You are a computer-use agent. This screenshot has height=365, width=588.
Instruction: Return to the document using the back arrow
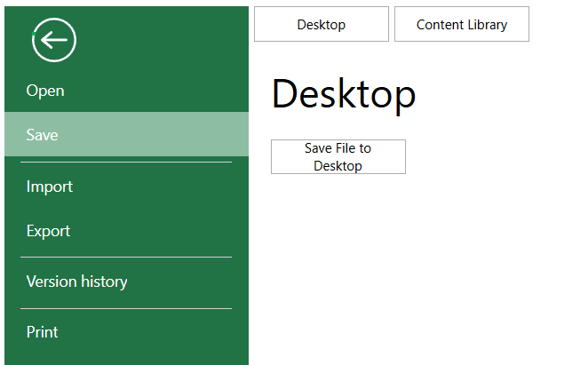point(54,40)
